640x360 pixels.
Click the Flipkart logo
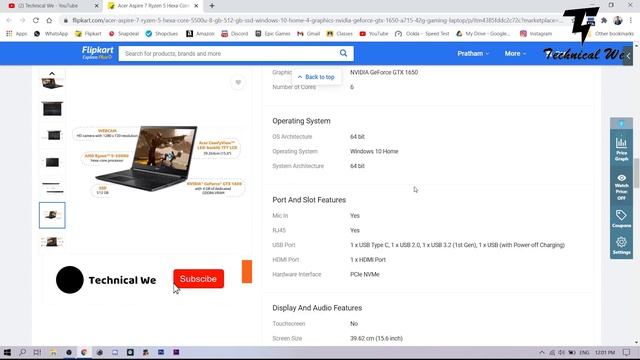tap(97, 53)
